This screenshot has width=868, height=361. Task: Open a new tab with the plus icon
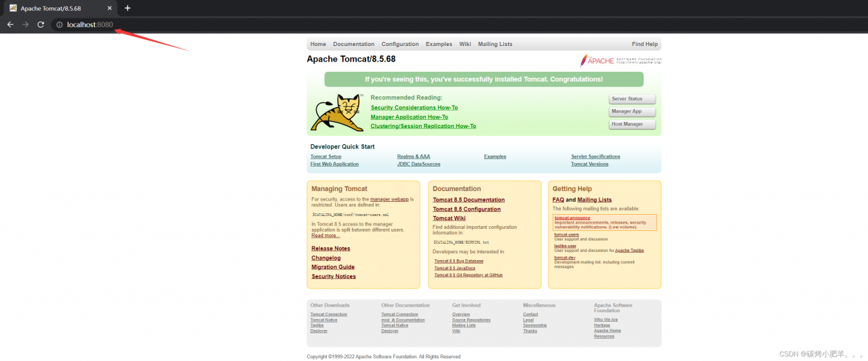[x=127, y=8]
